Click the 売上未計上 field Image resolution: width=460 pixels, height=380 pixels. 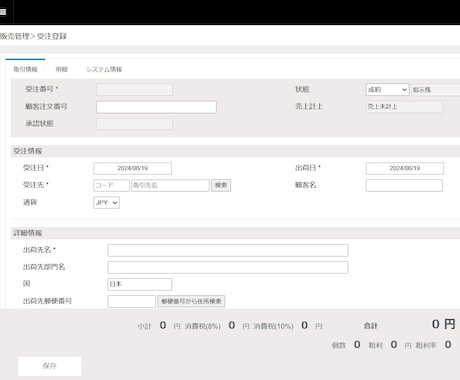pos(404,107)
